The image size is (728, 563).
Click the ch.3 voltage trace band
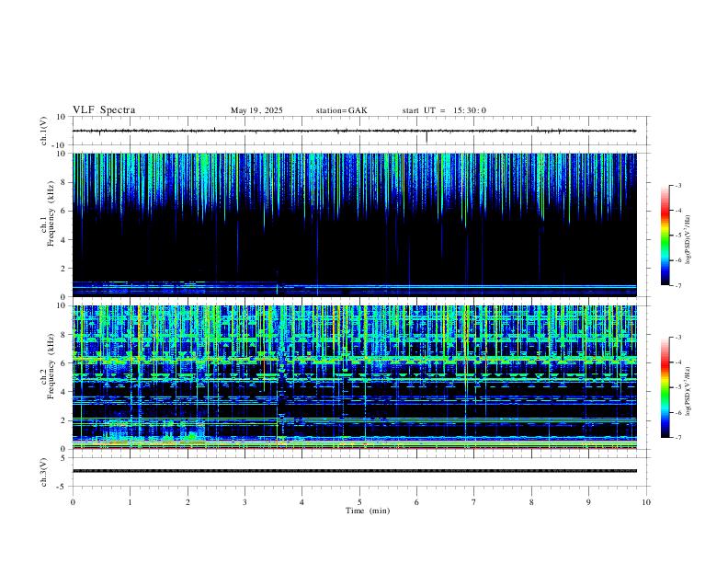click(x=354, y=471)
